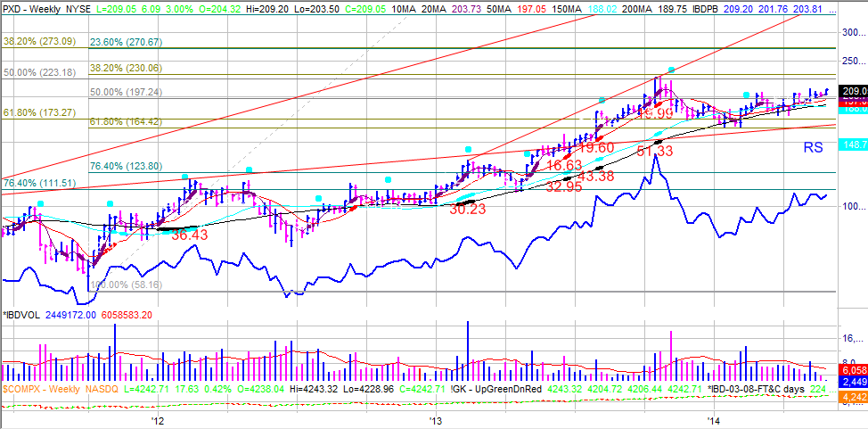This screenshot has height=429, width=868.
Task: Click the "76.40% (123.80)" Fibonacci label
Action: pyautogui.click(x=126, y=165)
